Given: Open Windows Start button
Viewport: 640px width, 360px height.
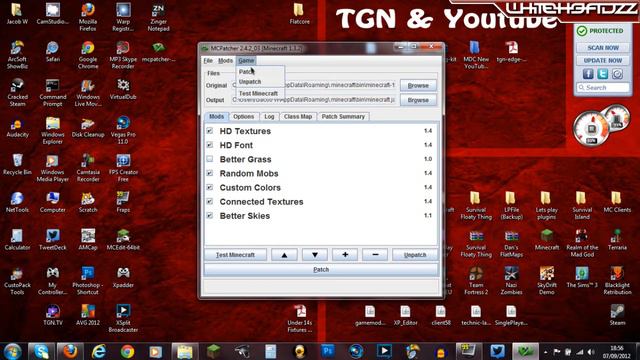Looking at the screenshot, I should click(12, 351).
